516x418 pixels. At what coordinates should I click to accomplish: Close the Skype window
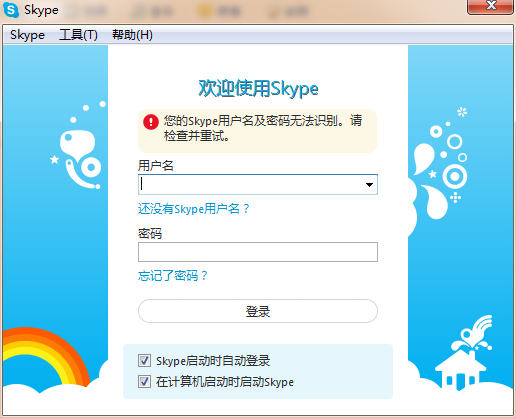(490, 6)
